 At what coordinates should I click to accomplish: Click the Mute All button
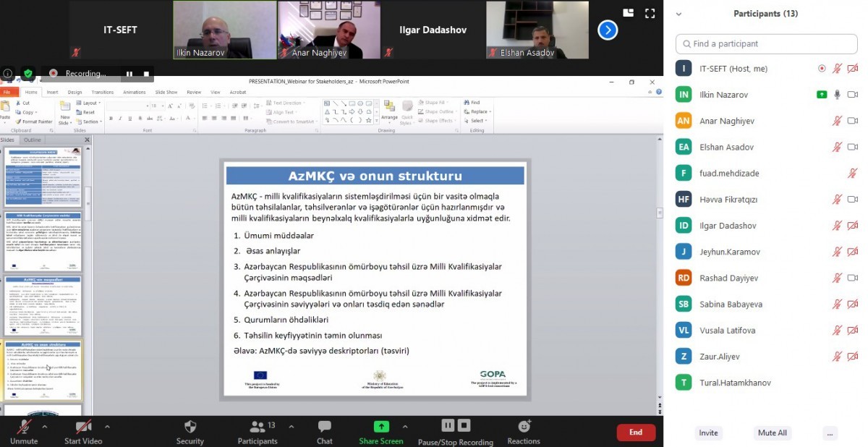(x=772, y=433)
